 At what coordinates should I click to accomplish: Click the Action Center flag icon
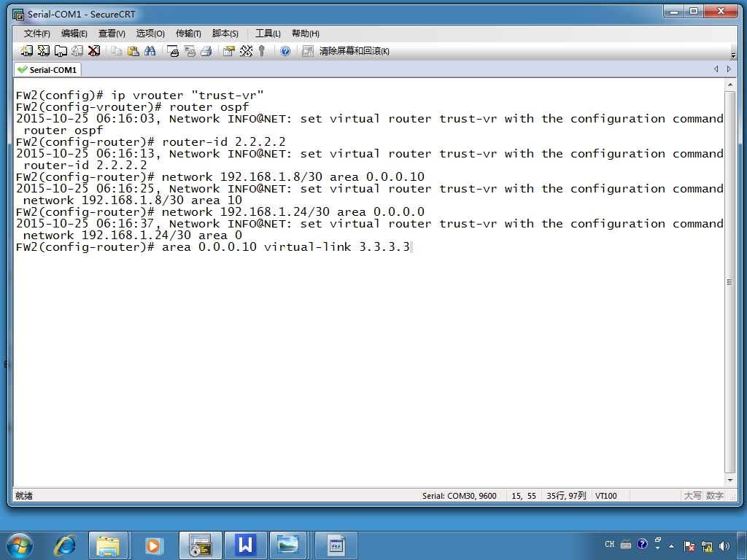689,546
